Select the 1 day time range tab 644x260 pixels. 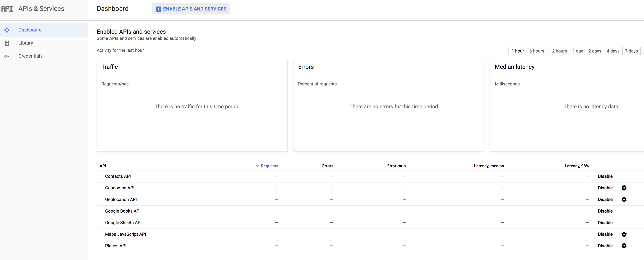[x=577, y=51]
